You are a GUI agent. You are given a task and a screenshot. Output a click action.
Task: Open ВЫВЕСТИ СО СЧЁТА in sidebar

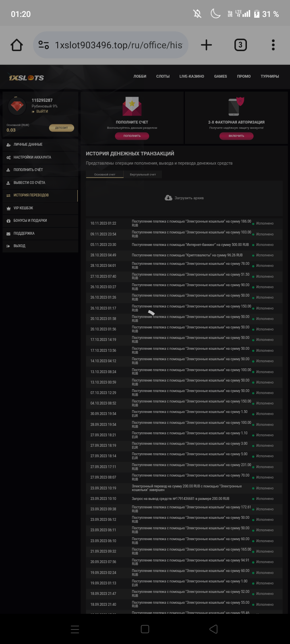coord(29,183)
